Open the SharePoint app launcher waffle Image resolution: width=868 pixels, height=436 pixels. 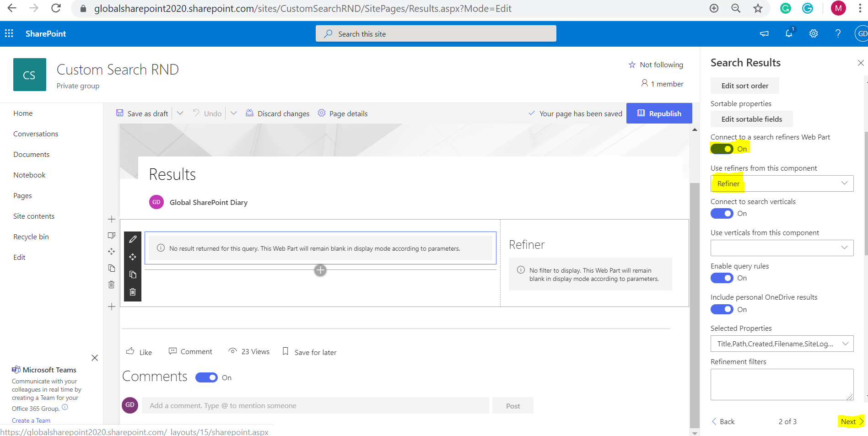pos(9,33)
